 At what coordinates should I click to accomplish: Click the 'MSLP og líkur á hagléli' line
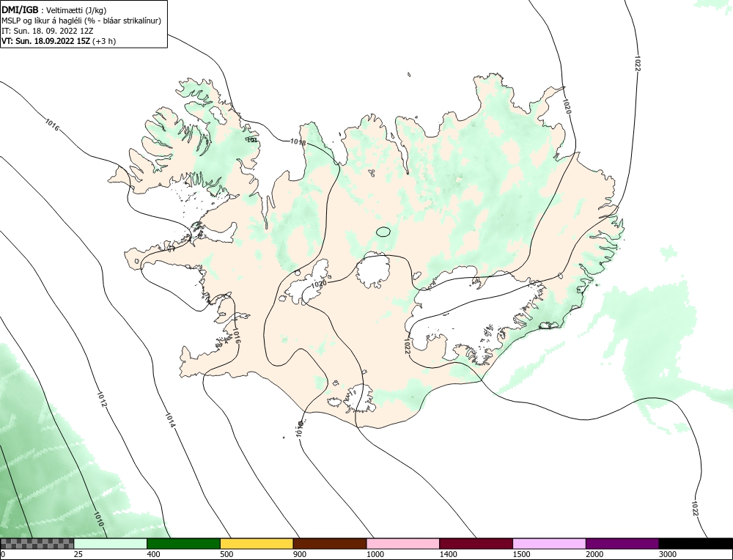coord(81,21)
